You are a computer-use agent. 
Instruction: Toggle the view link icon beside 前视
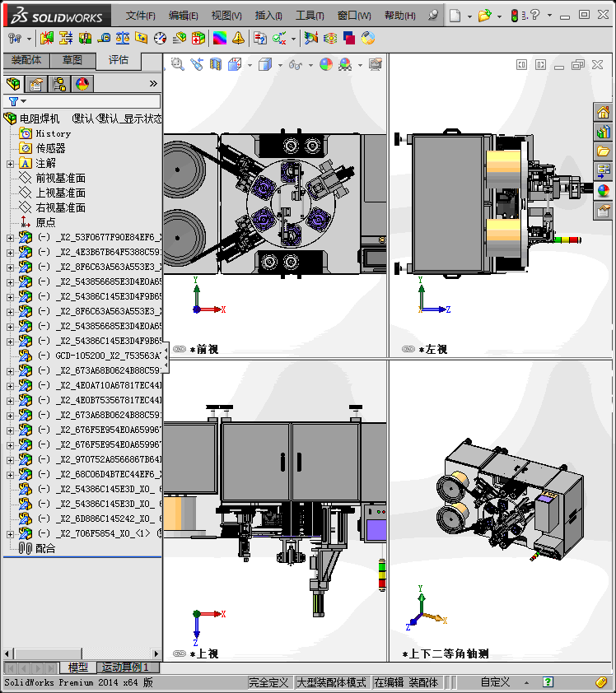coord(180,349)
